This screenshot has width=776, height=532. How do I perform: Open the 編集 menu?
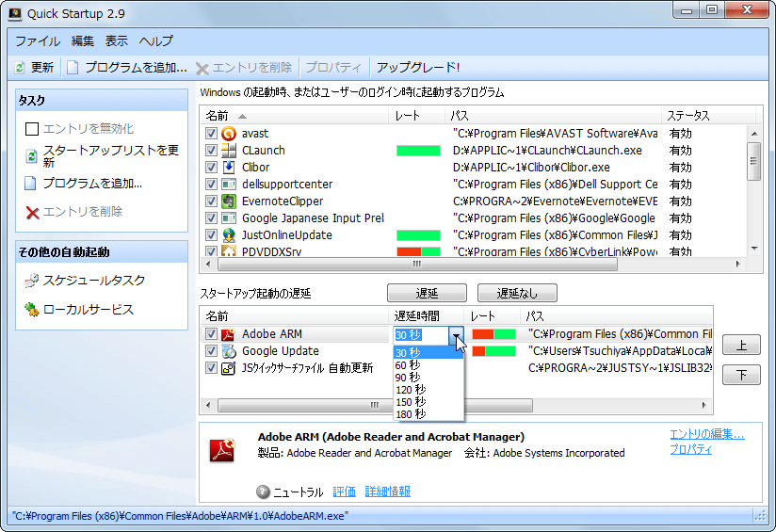(x=82, y=40)
